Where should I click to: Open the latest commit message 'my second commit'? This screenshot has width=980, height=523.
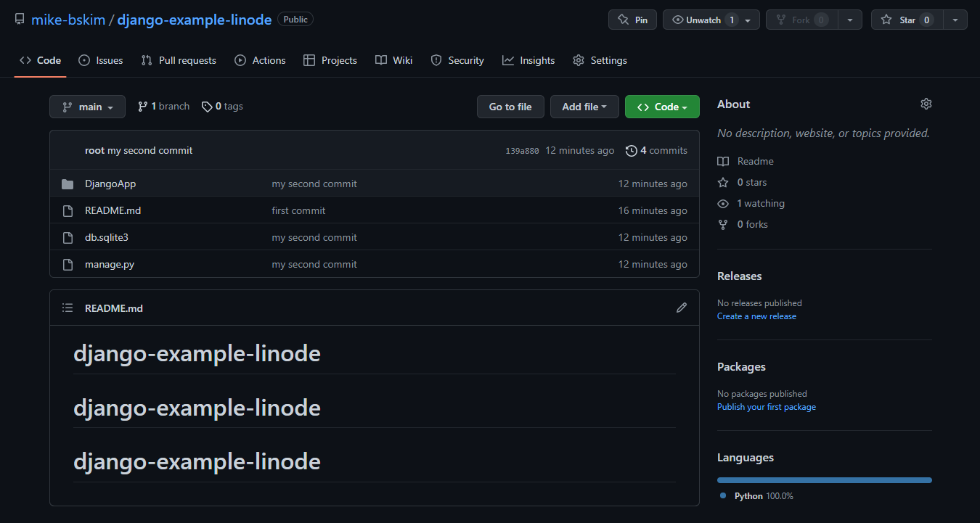[150, 150]
